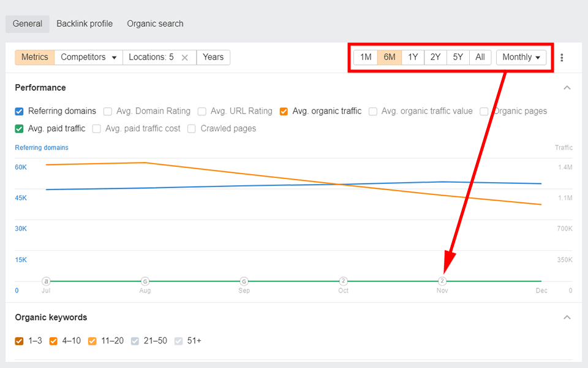Enable Crawled pages checkbox
This screenshot has height=368, width=588.
(x=192, y=129)
